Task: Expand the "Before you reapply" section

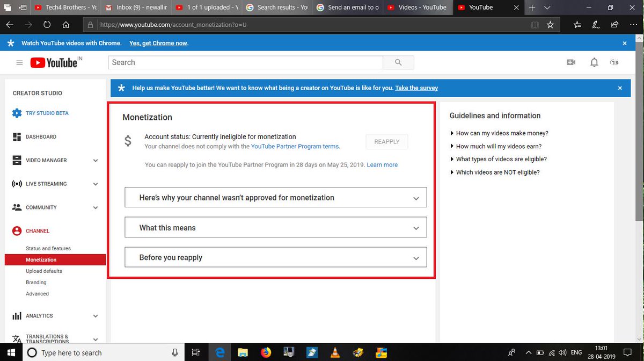Action: (x=276, y=257)
